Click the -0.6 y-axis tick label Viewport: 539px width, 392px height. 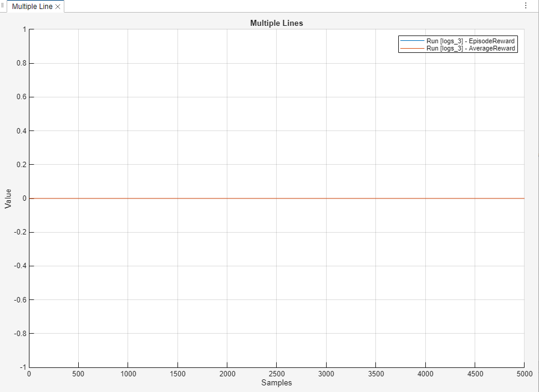(18, 299)
